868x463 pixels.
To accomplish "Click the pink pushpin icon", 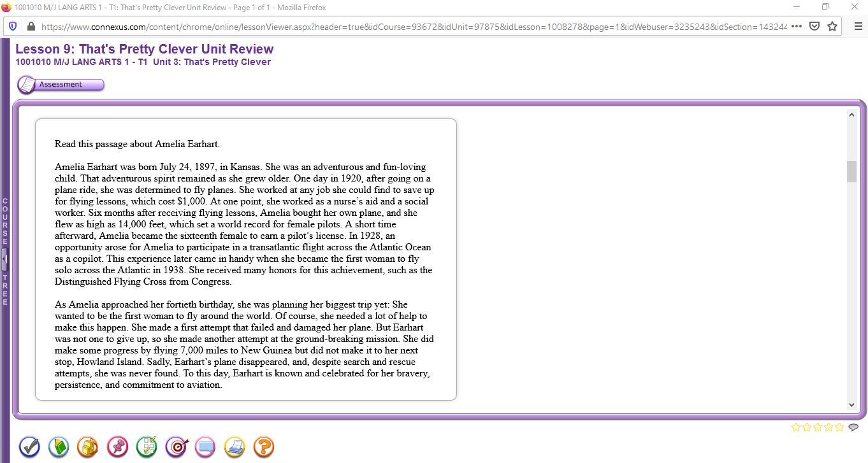I will tap(117, 447).
